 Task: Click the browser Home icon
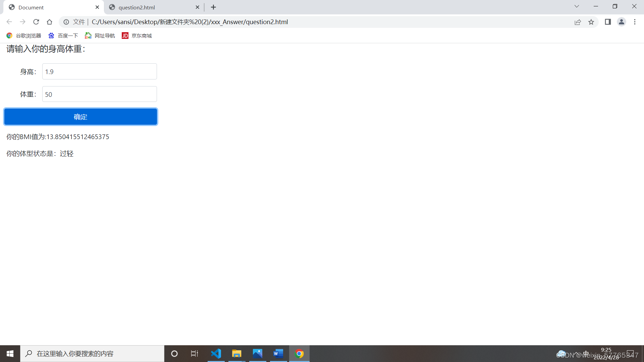[49, 22]
